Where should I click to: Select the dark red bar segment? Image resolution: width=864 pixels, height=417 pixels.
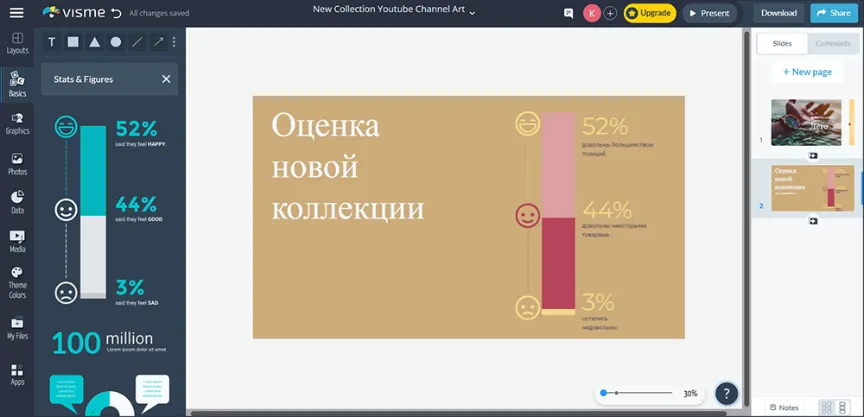coord(558,263)
